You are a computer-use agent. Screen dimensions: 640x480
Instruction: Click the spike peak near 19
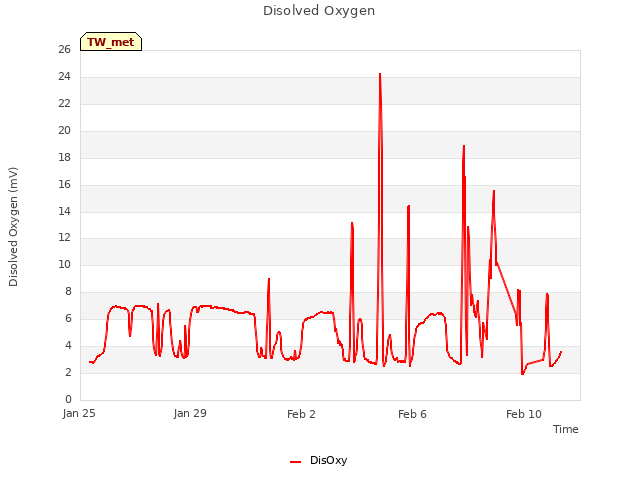(x=464, y=146)
